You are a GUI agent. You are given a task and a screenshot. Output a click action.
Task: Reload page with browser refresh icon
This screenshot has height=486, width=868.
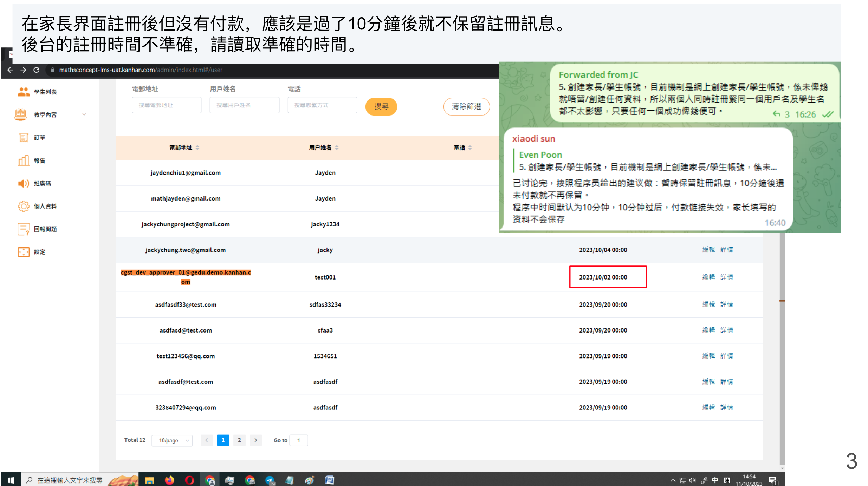pos(36,70)
